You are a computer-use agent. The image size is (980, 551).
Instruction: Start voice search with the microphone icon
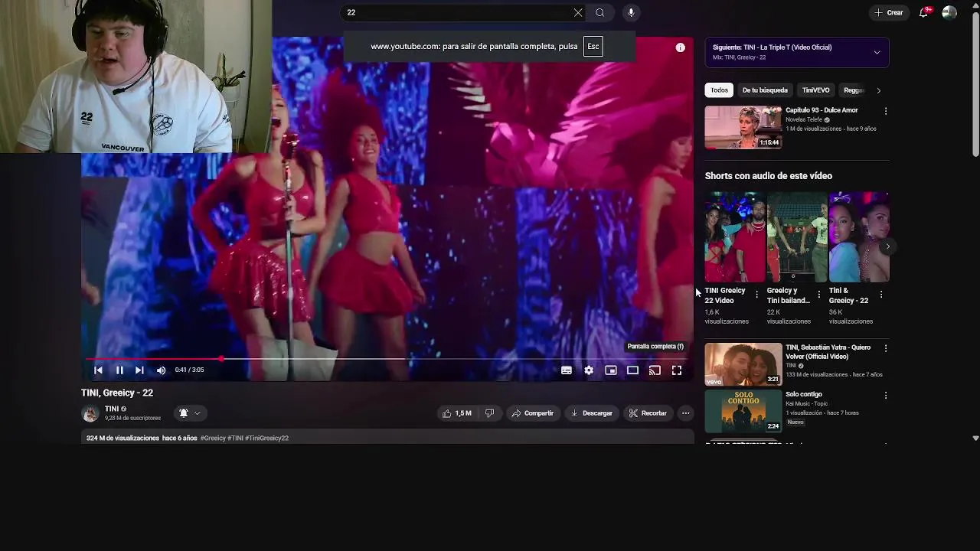[631, 12]
